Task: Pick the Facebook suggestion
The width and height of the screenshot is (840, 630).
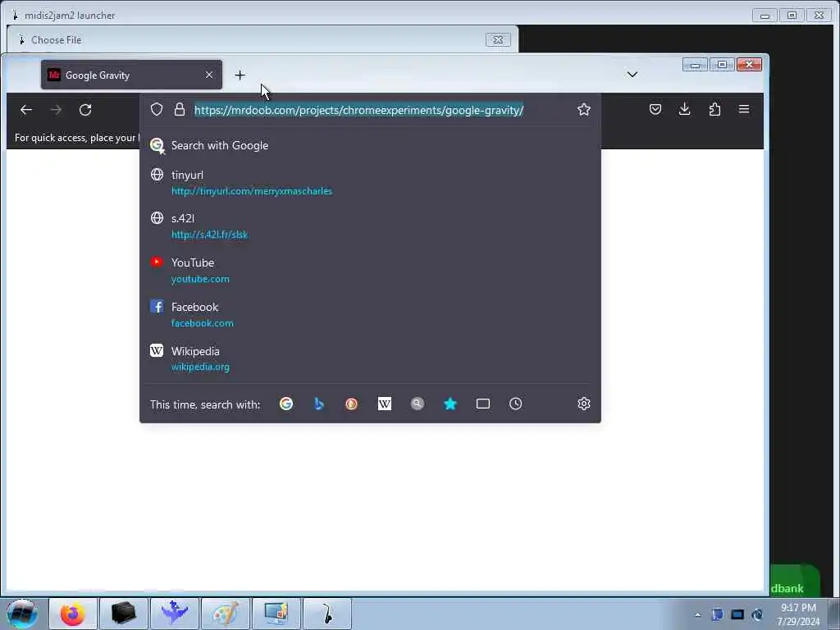Action: pyautogui.click(x=370, y=314)
